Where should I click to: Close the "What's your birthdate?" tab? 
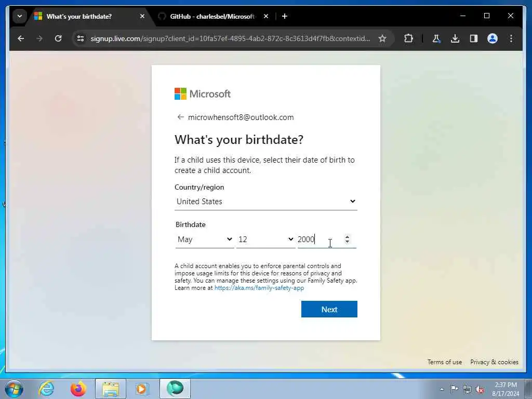point(142,16)
